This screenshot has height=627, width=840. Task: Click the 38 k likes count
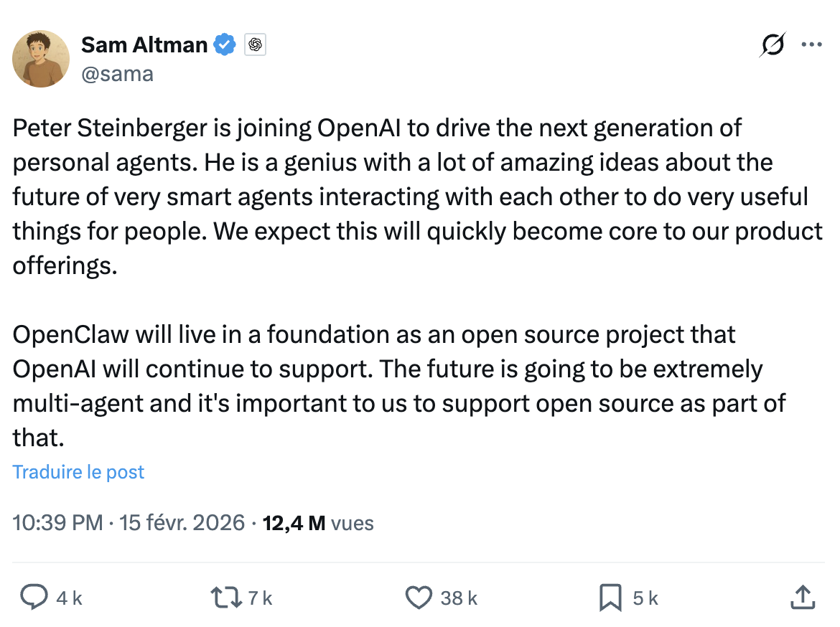pos(459,598)
